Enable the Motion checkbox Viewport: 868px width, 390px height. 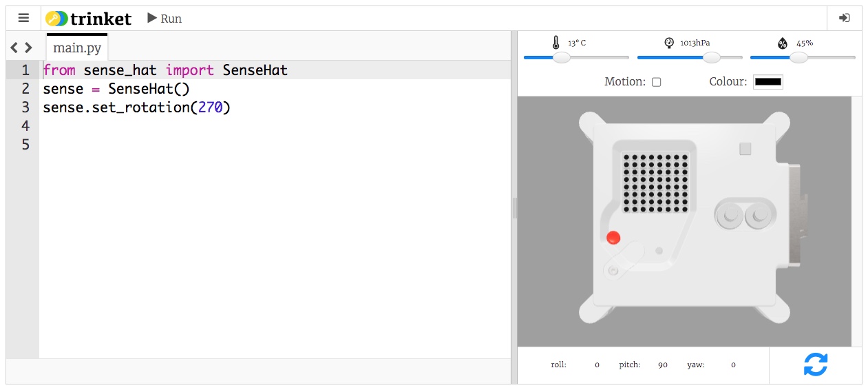pos(657,82)
